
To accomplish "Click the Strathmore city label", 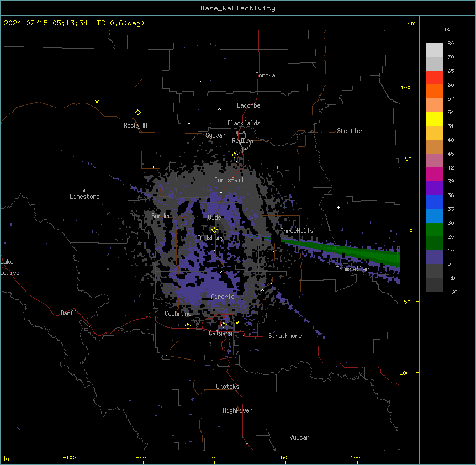I will click(285, 336).
